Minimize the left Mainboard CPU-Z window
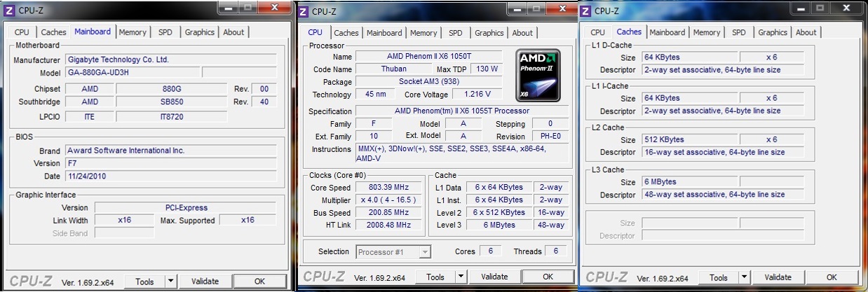Image resolution: width=868 pixels, height=292 pixels. (229, 6)
